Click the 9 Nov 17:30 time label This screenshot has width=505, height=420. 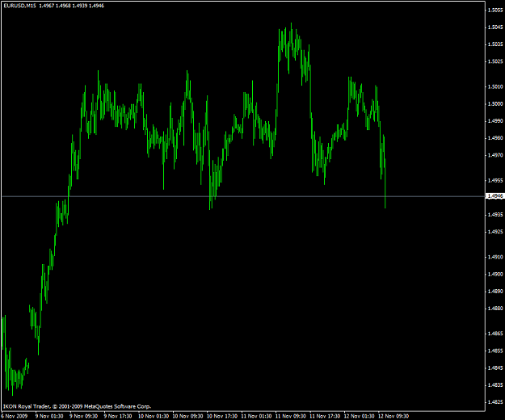(118, 416)
